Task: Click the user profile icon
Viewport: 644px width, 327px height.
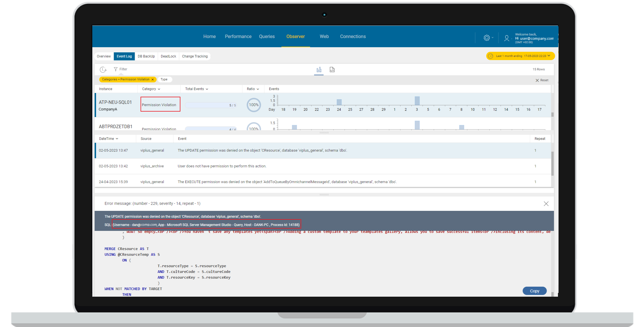Action: click(x=507, y=38)
